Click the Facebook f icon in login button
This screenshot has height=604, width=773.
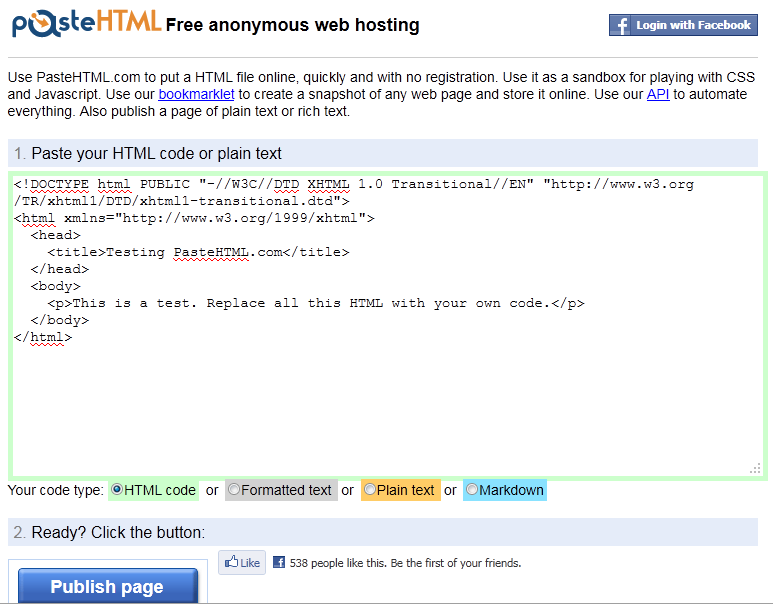pos(622,25)
